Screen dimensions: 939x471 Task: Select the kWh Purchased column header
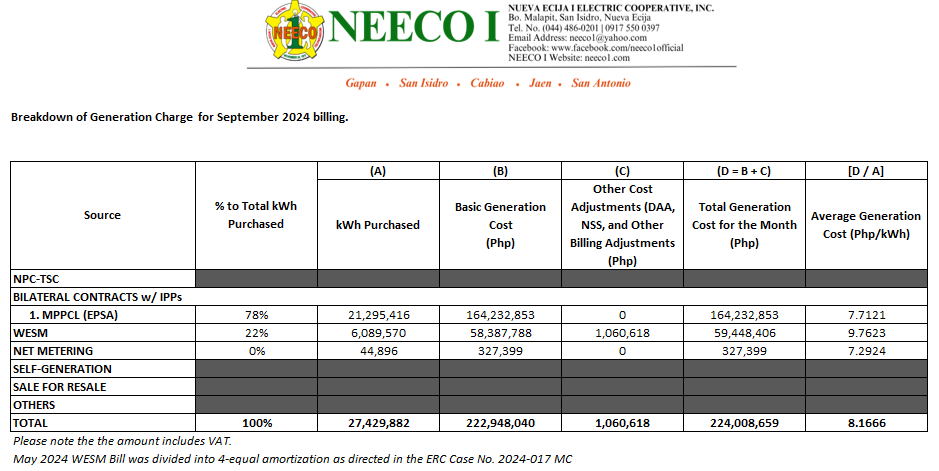tap(377, 224)
